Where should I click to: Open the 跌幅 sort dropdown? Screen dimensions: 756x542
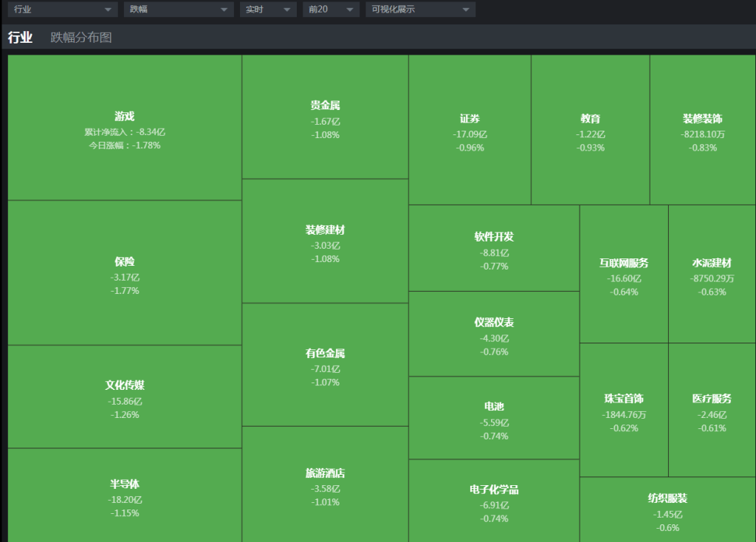[x=179, y=9]
